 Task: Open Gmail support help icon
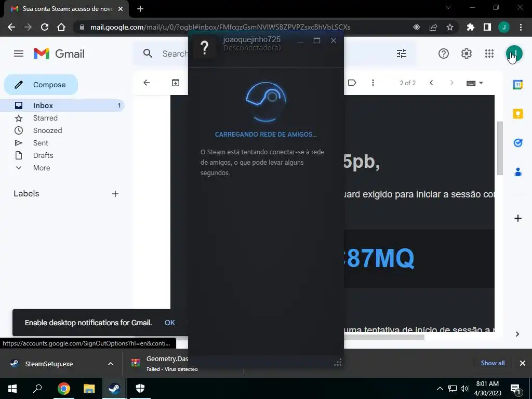pyautogui.click(x=444, y=54)
